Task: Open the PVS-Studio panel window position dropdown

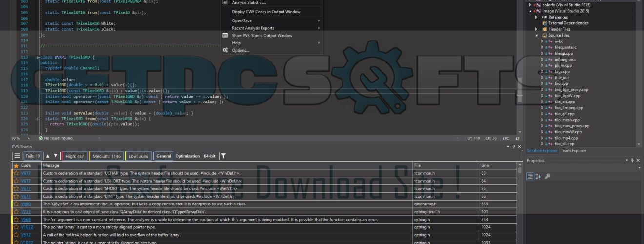Action: click(507, 146)
